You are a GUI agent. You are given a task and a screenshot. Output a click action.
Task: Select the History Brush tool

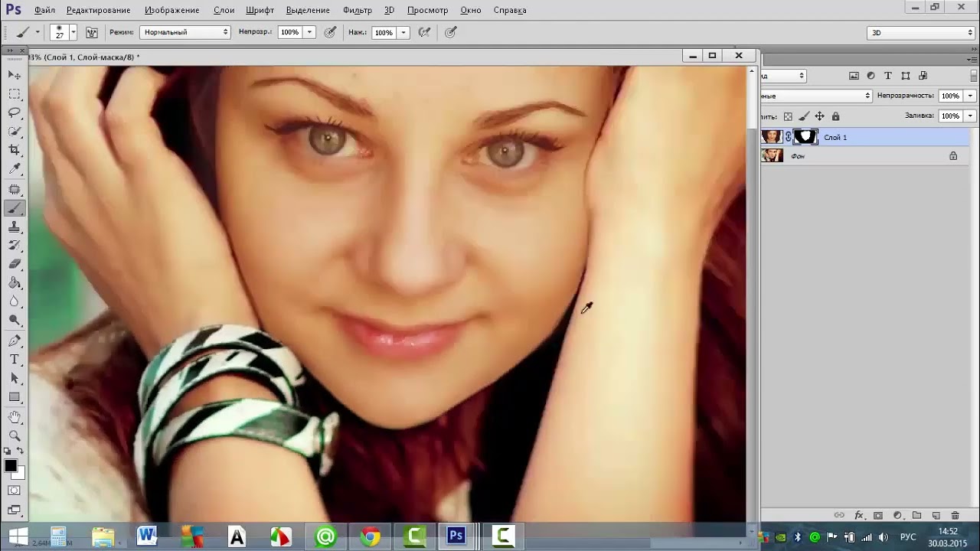click(15, 246)
